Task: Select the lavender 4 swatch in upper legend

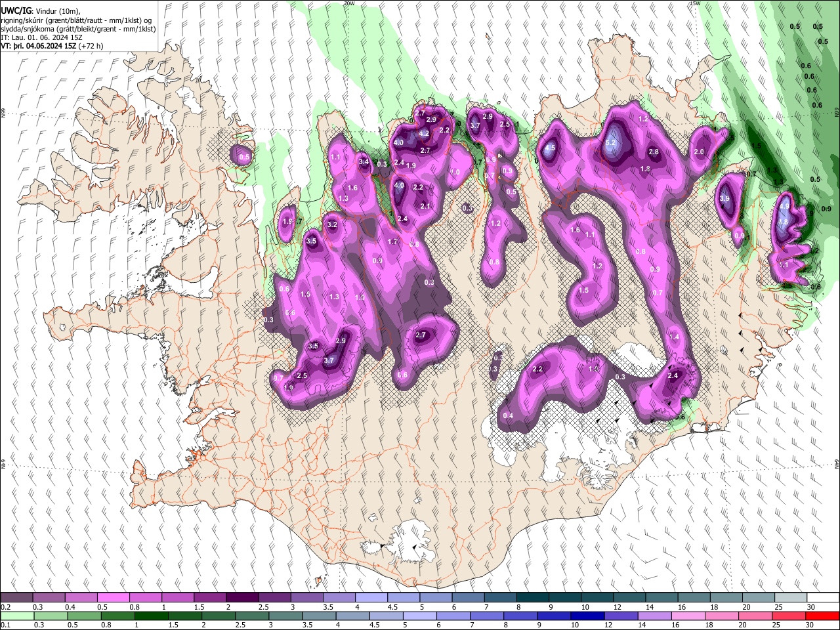Action: coord(371,598)
